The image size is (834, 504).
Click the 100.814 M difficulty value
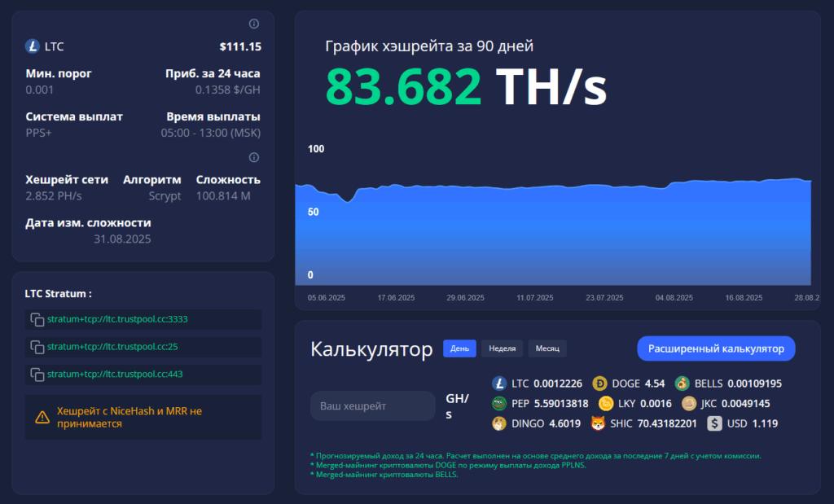223,196
